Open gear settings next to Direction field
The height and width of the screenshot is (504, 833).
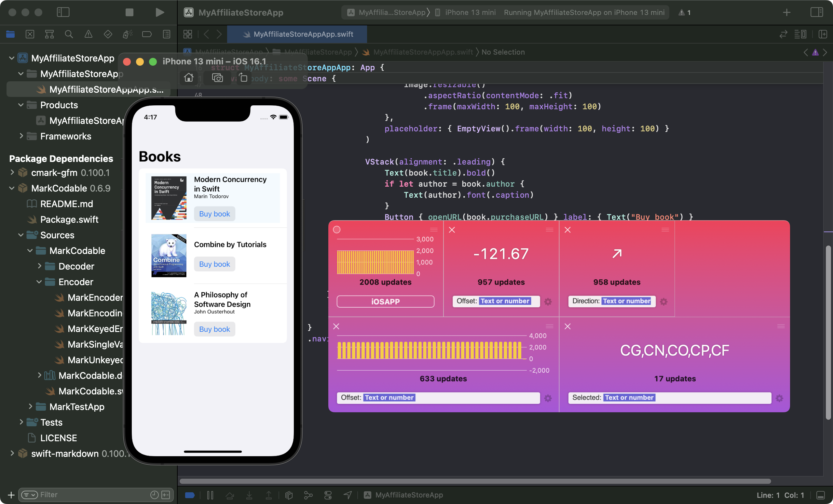pyautogui.click(x=663, y=302)
